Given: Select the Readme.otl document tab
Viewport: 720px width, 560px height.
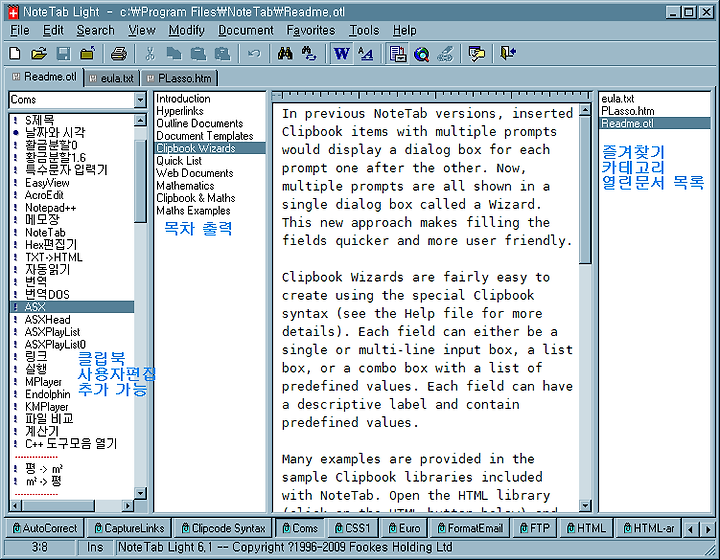Looking at the screenshot, I should tap(45, 77).
